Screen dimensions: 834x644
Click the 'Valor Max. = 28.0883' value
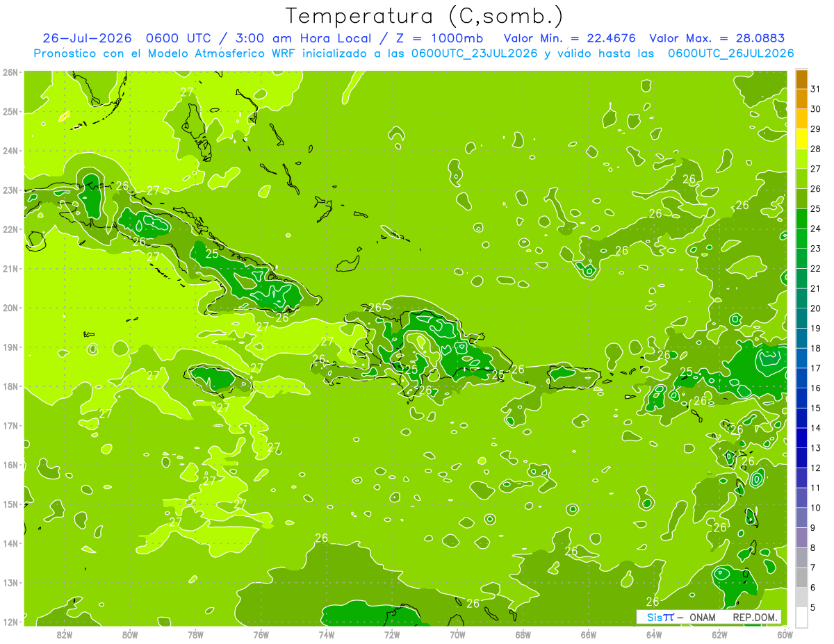coord(717,38)
